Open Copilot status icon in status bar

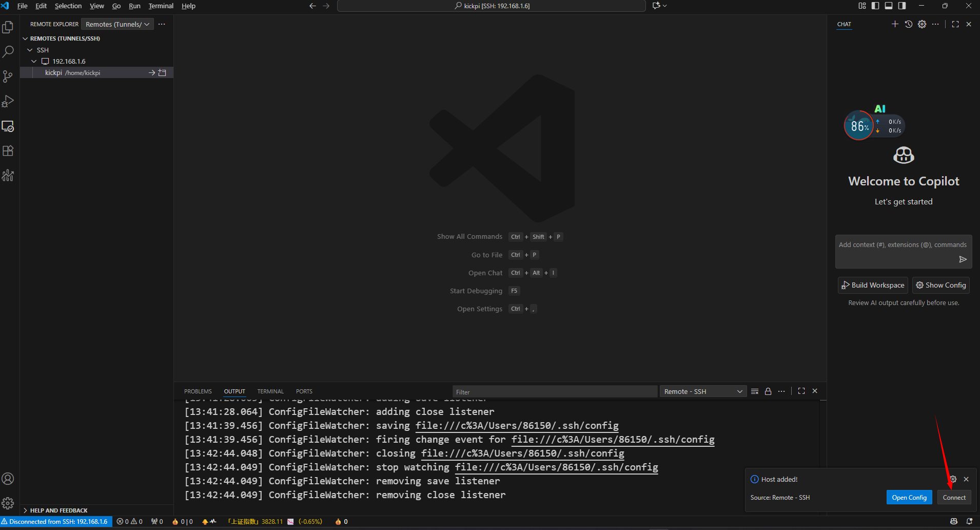(x=954, y=521)
